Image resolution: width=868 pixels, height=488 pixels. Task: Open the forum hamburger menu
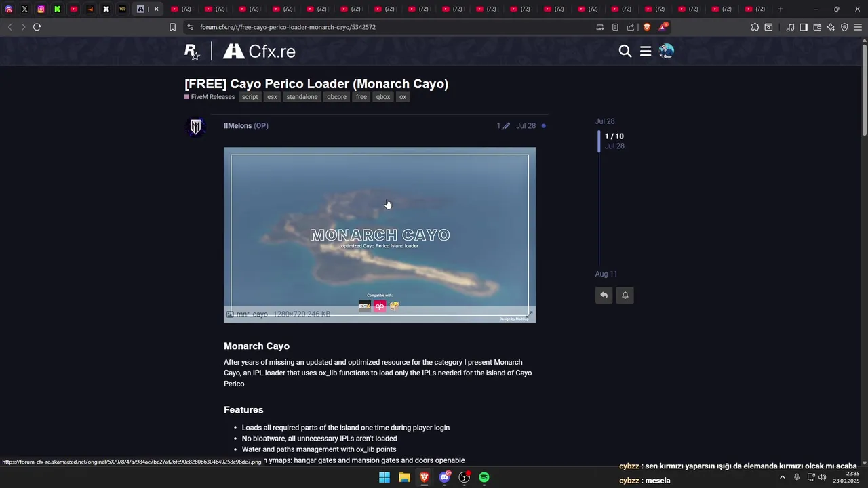[x=646, y=51]
